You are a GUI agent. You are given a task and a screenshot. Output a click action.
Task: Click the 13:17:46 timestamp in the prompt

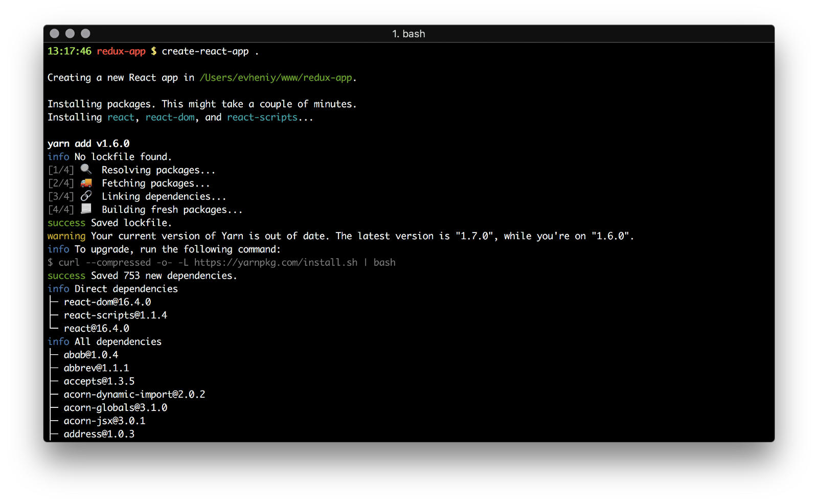(70, 51)
